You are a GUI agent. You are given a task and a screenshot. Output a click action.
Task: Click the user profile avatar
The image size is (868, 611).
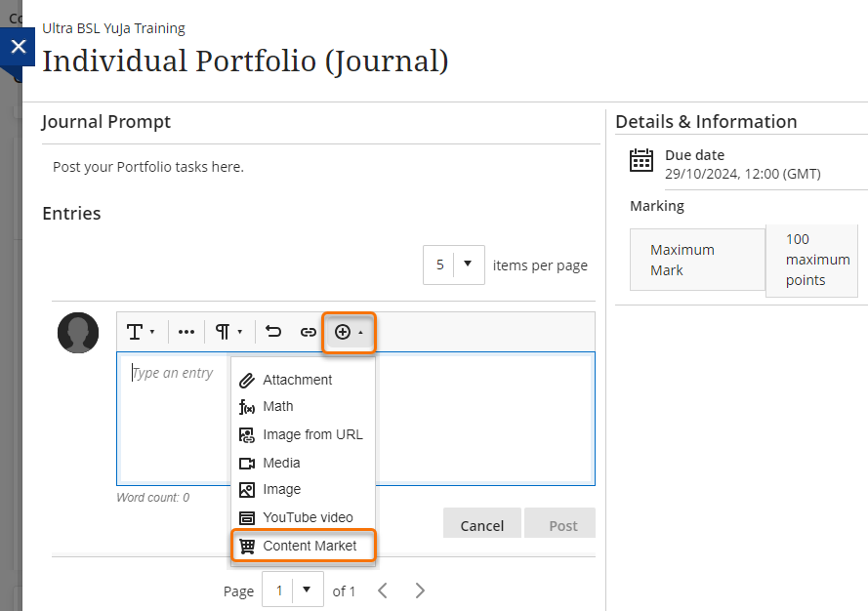[x=78, y=333]
